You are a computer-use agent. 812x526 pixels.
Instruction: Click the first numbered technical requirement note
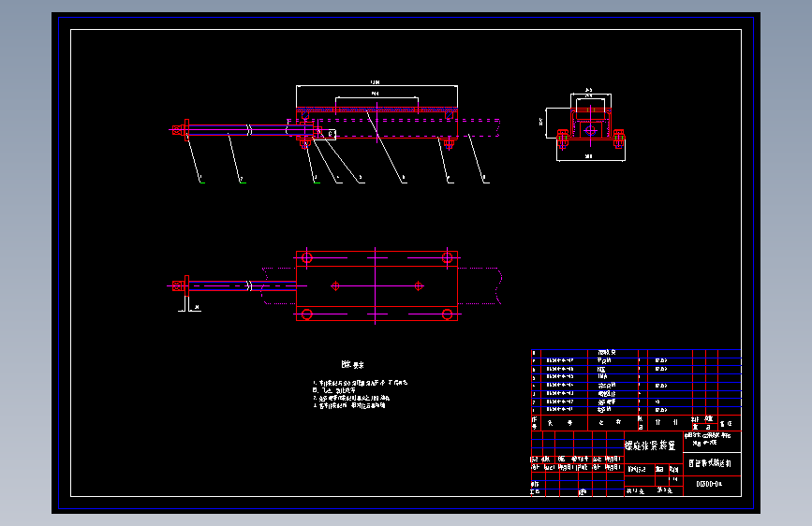click(361, 383)
